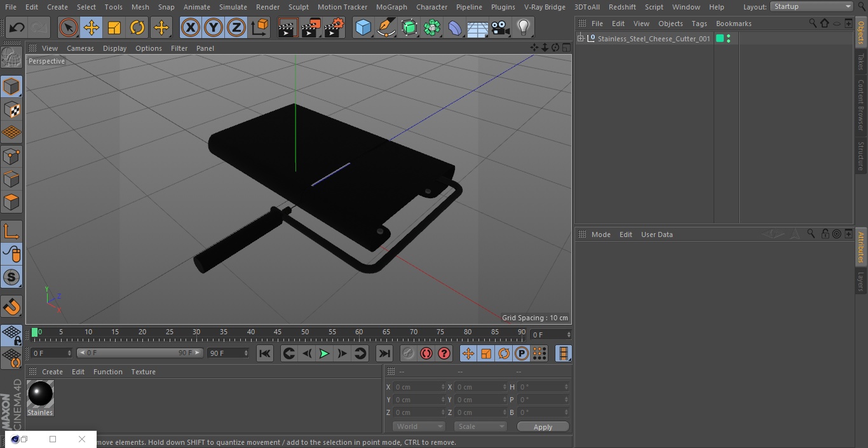Click search icon in Objects manager
Screen dimensions: 868x448
point(813,23)
